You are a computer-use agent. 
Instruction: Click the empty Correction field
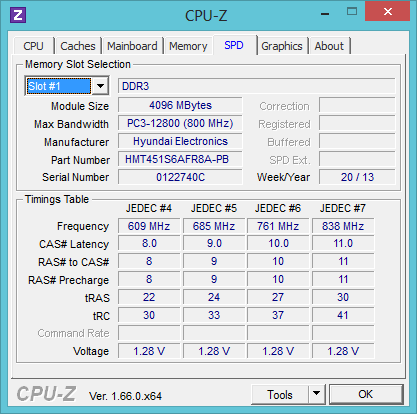tap(357, 105)
